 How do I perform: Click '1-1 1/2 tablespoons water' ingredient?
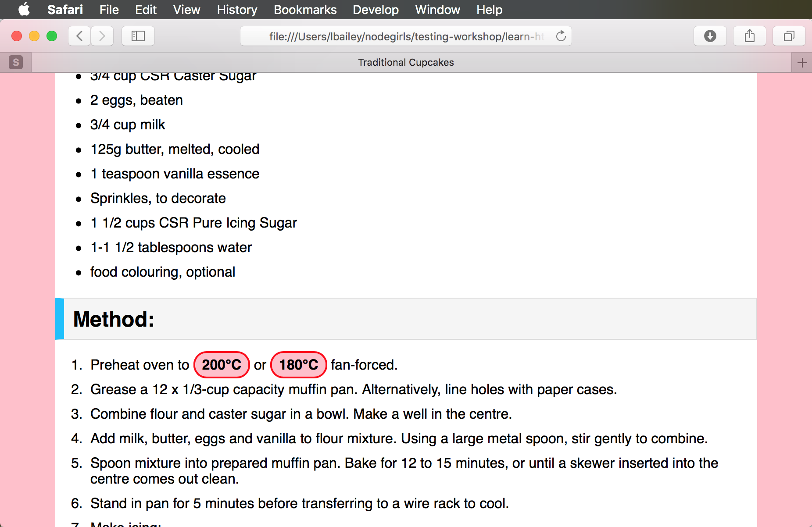pyautogui.click(x=171, y=248)
